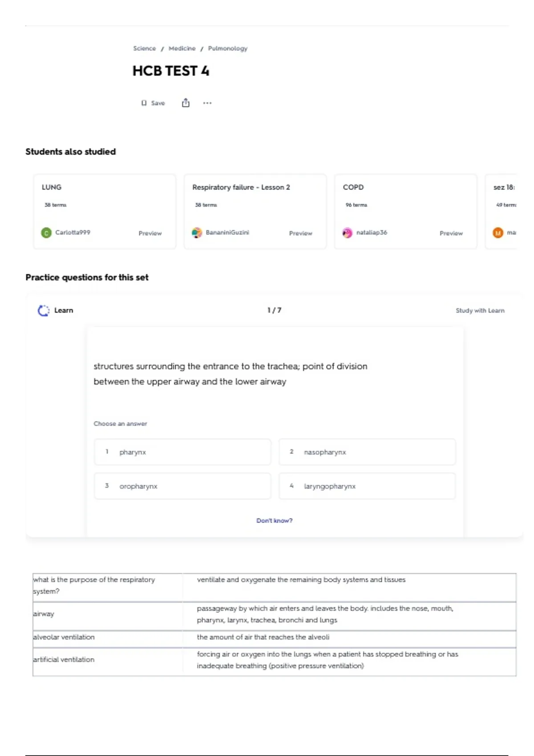Select answer option oropharynx
The height and width of the screenshot is (756, 534).
(x=182, y=486)
